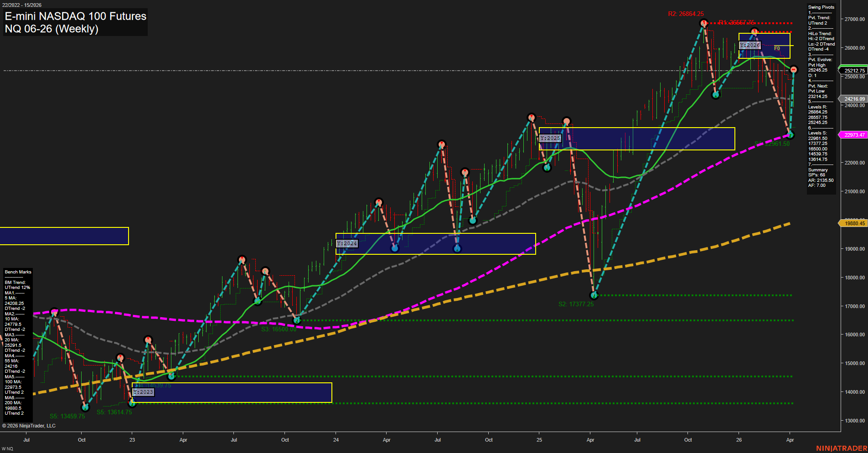Select the orange dash marker at the latest price
The height and width of the screenshot is (453, 868).
[793, 69]
